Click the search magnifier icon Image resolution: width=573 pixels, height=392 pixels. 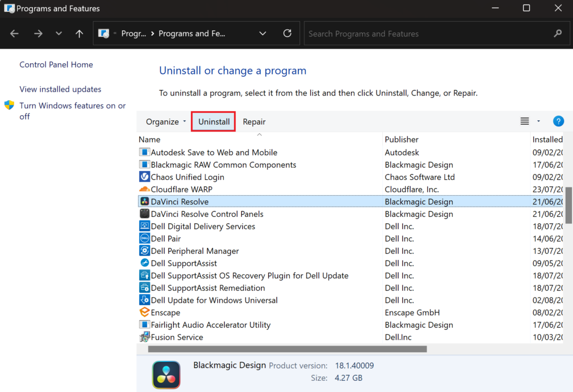(x=558, y=34)
